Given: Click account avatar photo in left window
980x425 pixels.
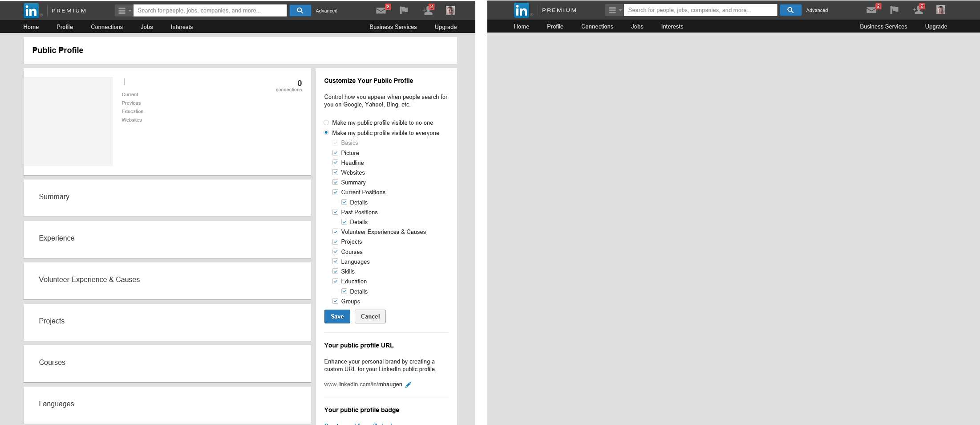Looking at the screenshot, I should pos(450,11).
